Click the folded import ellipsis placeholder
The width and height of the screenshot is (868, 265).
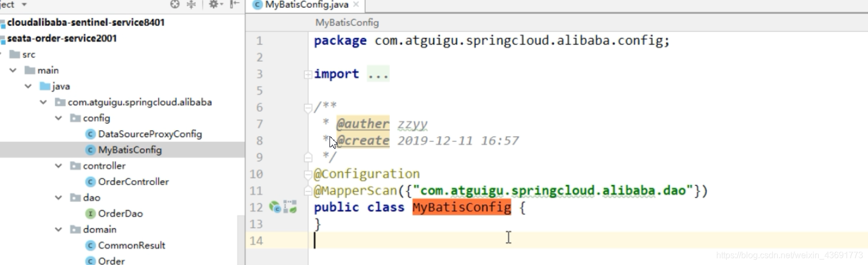pos(378,74)
